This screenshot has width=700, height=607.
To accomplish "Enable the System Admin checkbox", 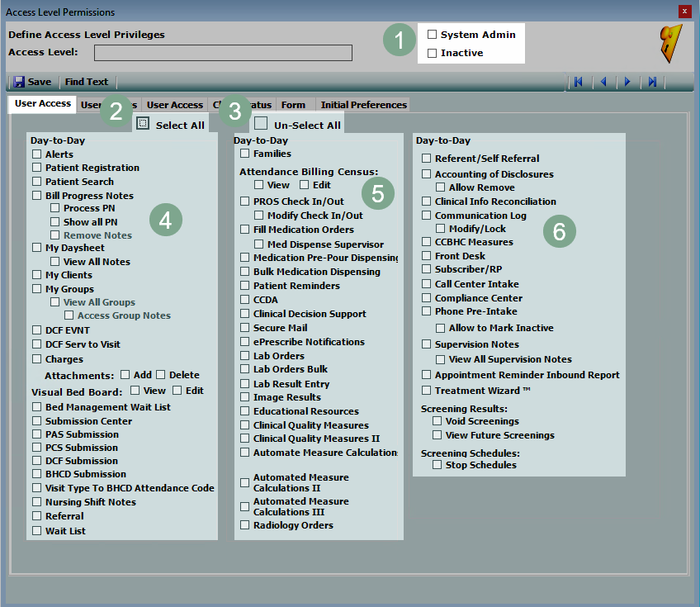I will point(432,35).
